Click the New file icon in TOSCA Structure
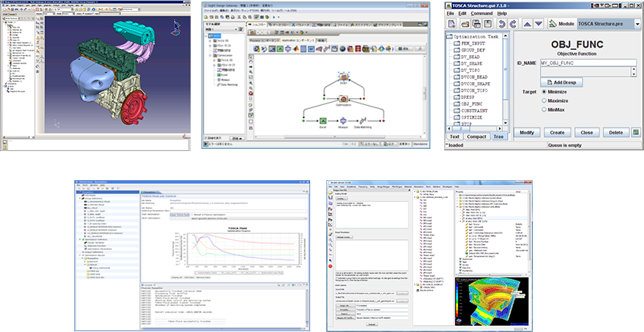The width and height of the screenshot is (644, 332). tap(452, 24)
